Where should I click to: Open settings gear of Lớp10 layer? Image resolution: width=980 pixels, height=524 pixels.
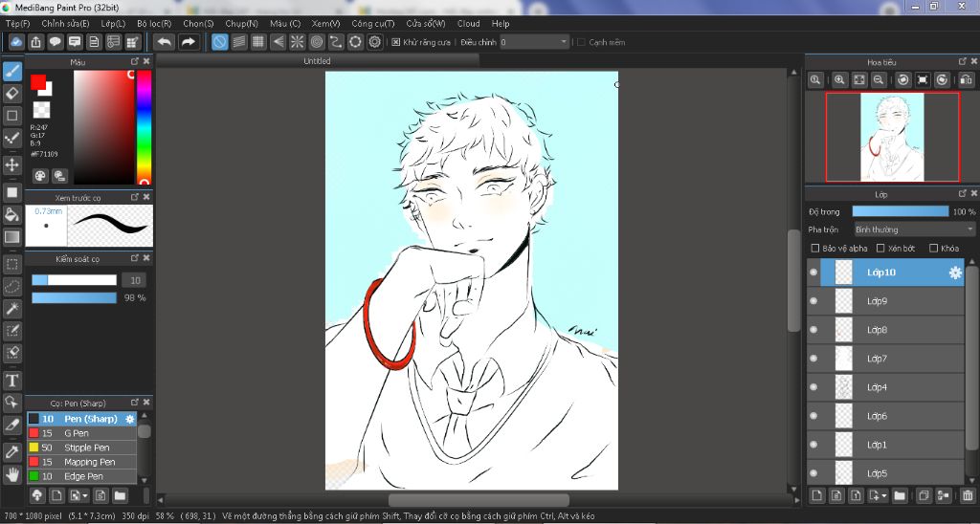[x=955, y=273]
